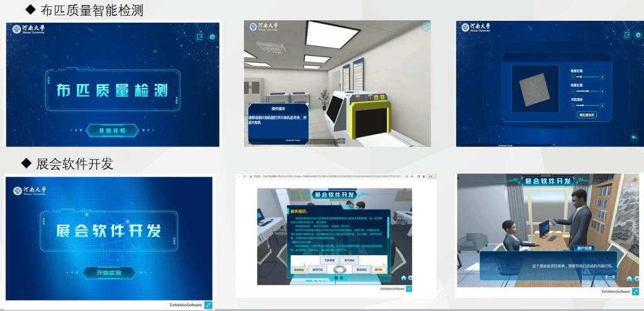Click the home icon in 相关知识 scene
The width and height of the screenshot is (644, 311).
tap(402, 277)
